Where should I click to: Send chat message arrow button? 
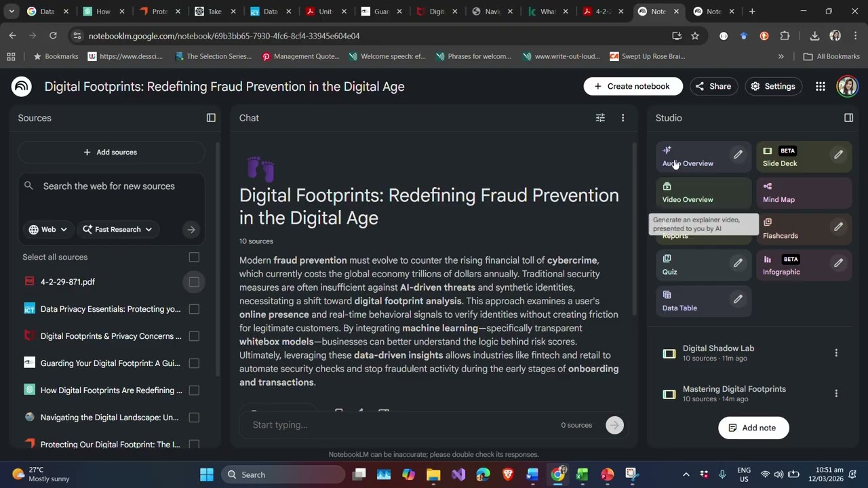pos(614,425)
